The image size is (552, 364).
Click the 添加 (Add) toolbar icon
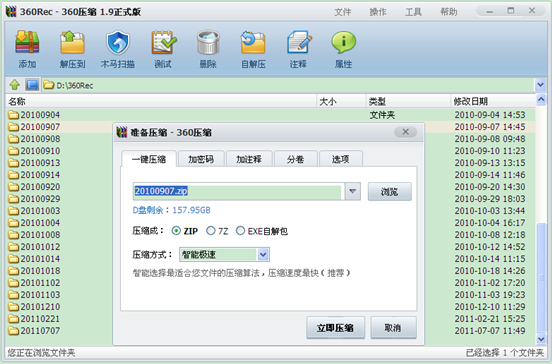point(27,42)
